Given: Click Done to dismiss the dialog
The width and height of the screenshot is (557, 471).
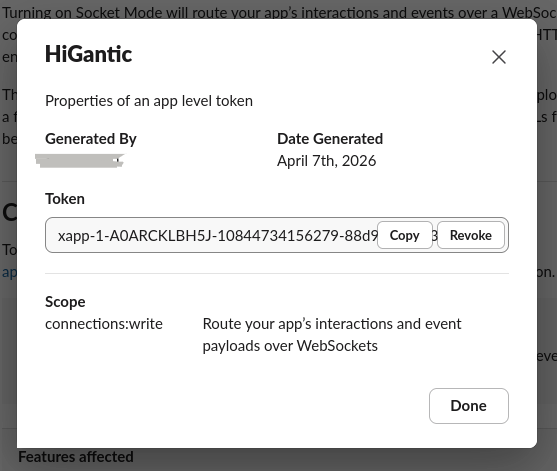Looking at the screenshot, I should (x=469, y=406).
